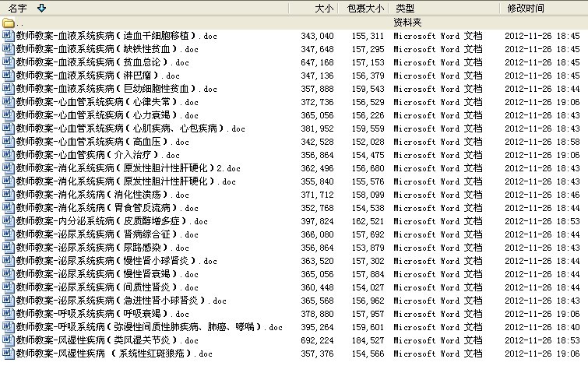Viewport: 588px width, 366px height.
Task: Click the modified time 2012-11-26 18:58
Action: pos(542,142)
